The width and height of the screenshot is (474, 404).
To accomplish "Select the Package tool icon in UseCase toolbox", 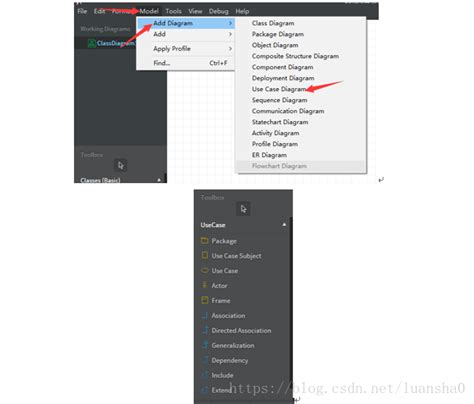I will point(205,240).
